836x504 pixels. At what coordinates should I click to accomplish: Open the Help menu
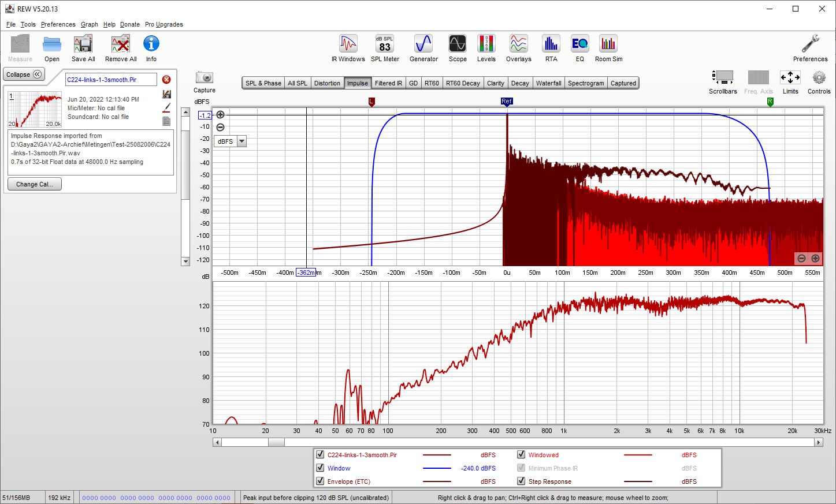(109, 24)
